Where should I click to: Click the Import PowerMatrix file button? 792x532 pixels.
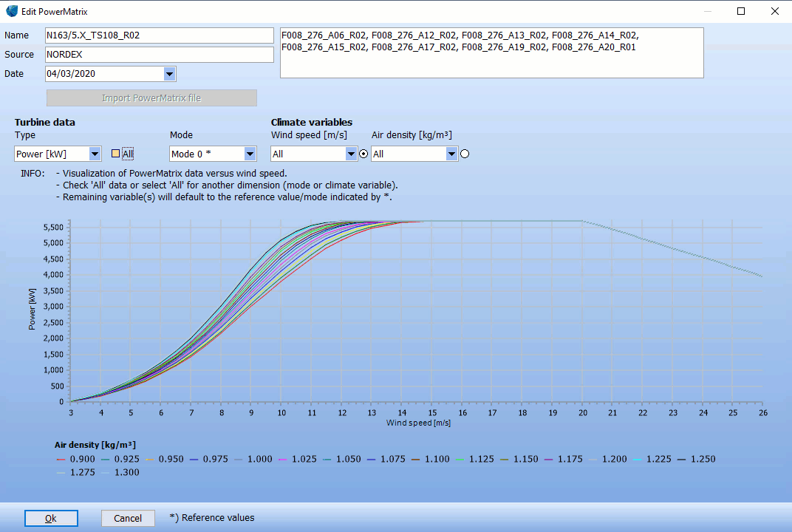tap(151, 98)
